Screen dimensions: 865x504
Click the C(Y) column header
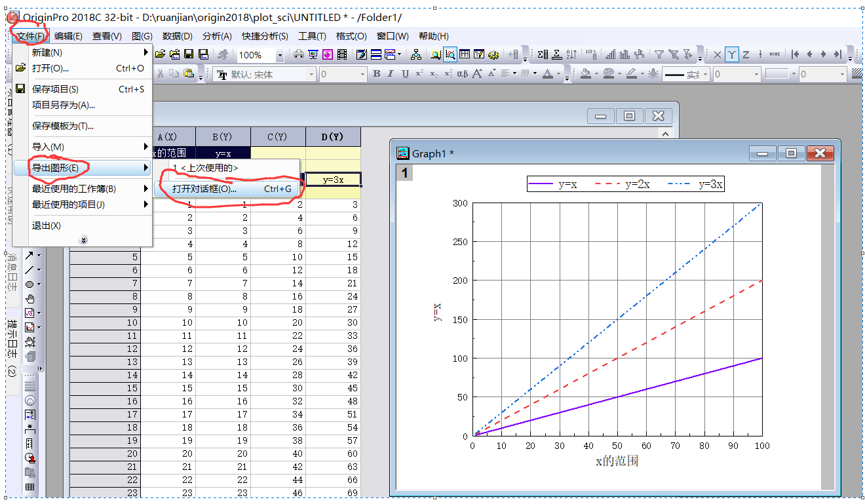tap(278, 137)
